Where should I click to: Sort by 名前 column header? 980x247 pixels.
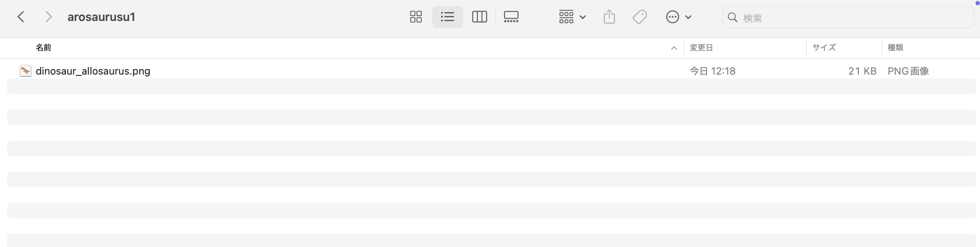click(43, 48)
